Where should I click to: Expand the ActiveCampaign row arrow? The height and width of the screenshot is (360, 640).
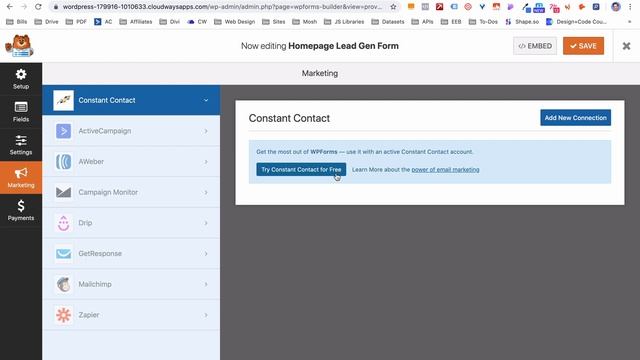tap(206, 131)
